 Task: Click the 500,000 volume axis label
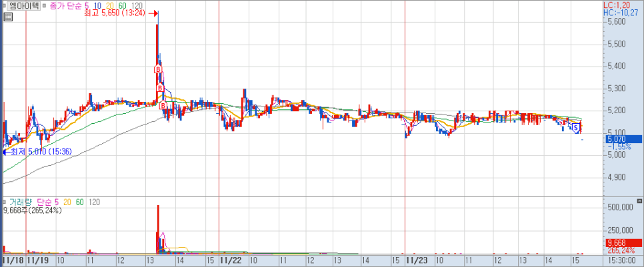point(620,208)
